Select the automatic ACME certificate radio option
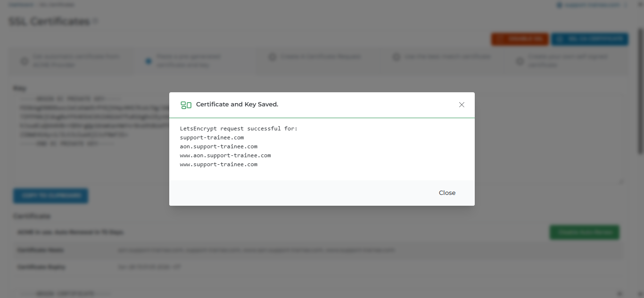 coord(24,61)
